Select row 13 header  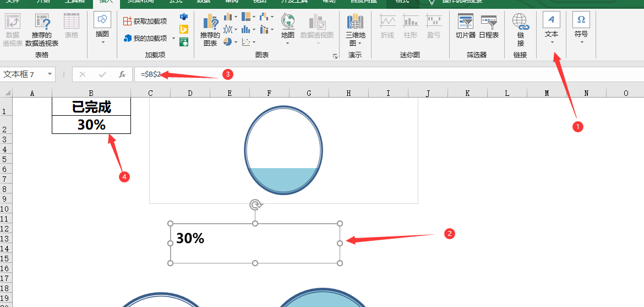click(6, 238)
